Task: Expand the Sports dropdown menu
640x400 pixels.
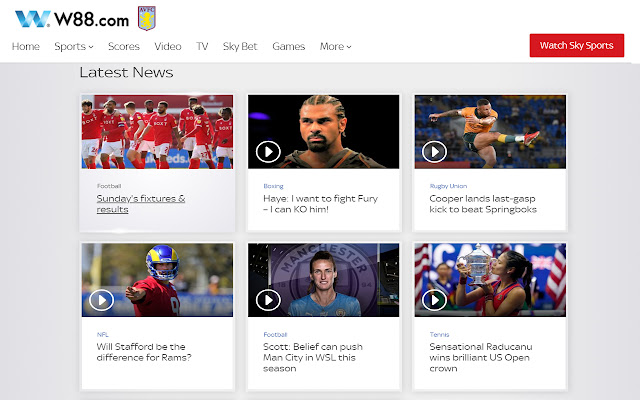Action: coord(74,46)
